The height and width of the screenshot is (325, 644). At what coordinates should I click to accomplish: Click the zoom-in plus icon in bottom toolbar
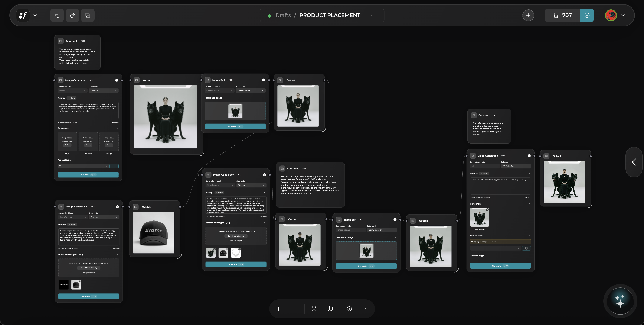click(278, 309)
